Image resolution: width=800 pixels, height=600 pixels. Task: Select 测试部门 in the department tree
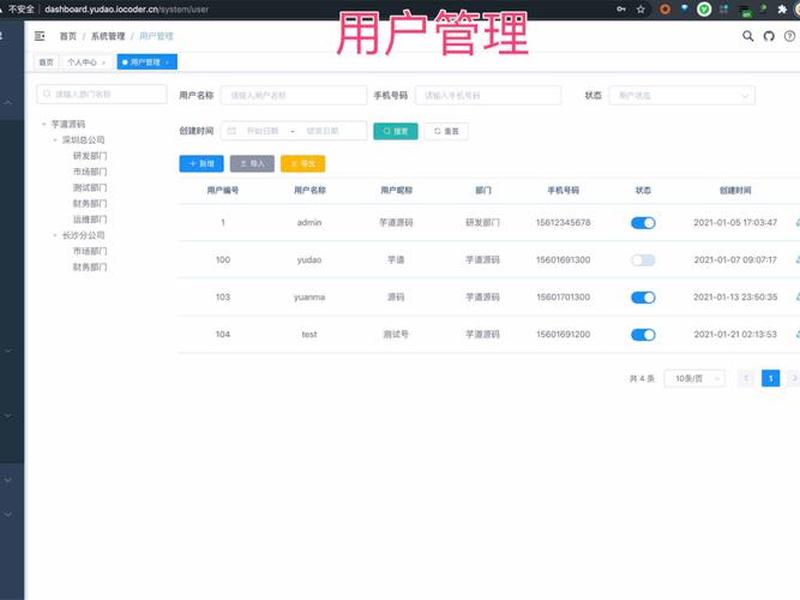coord(90,188)
